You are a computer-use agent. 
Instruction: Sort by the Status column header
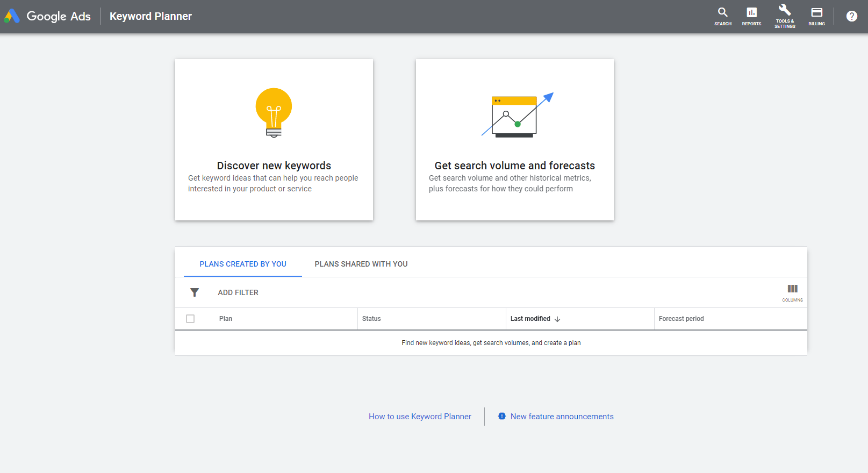[x=371, y=319]
